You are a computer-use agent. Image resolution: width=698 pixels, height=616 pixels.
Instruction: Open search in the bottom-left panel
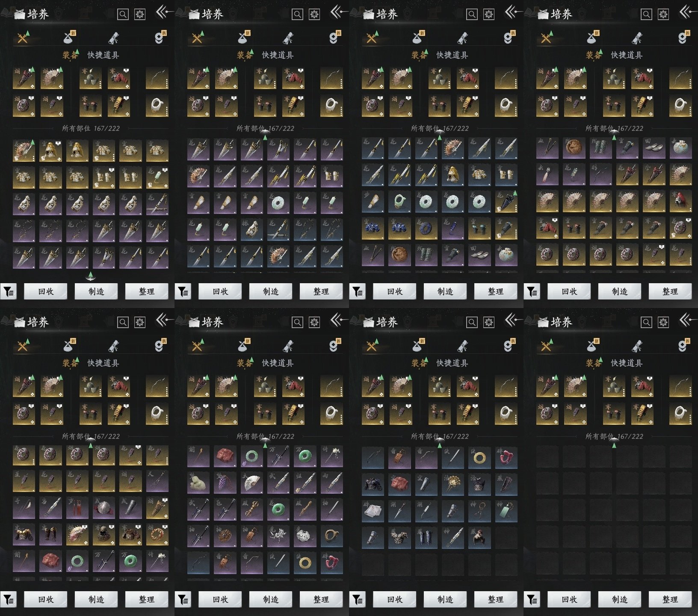(x=123, y=322)
